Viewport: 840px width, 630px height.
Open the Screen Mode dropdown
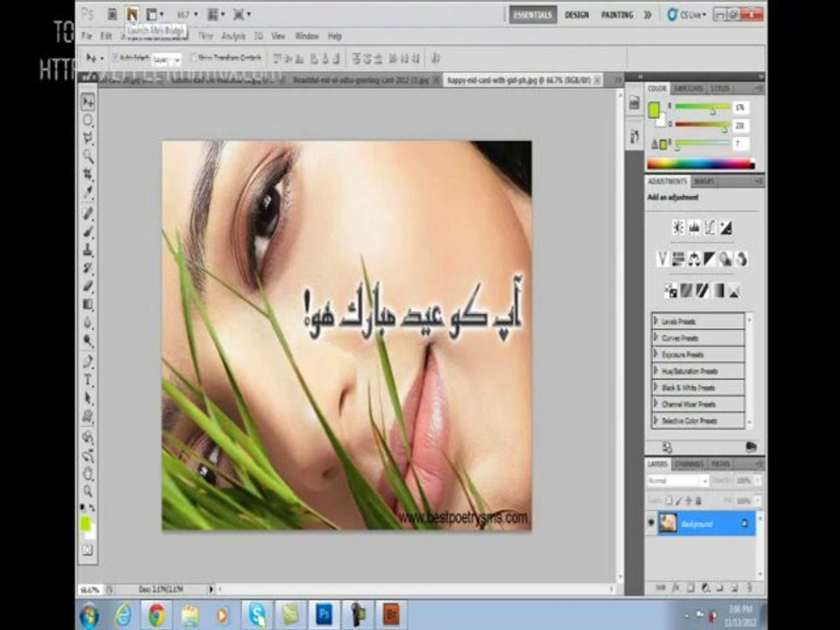[x=241, y=15]
